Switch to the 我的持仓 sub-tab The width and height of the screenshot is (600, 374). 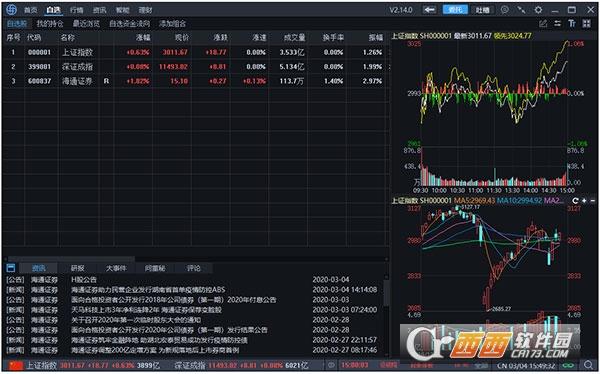[x=50, y=24]
